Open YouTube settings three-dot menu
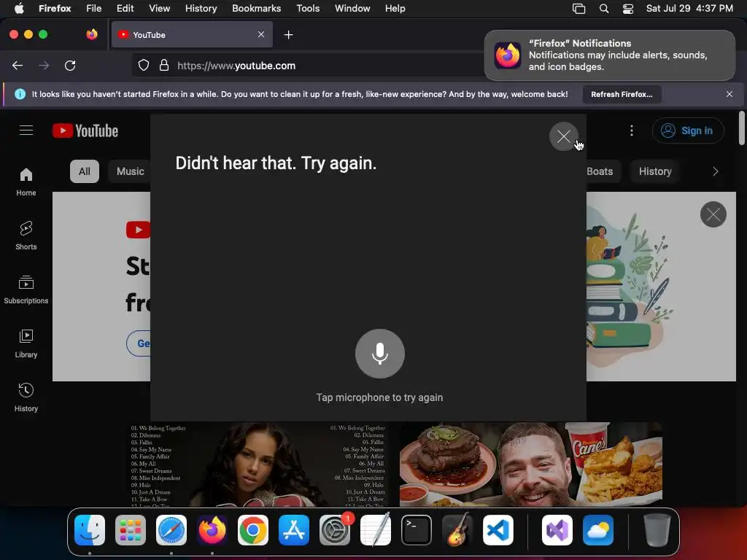 [631, 131]
